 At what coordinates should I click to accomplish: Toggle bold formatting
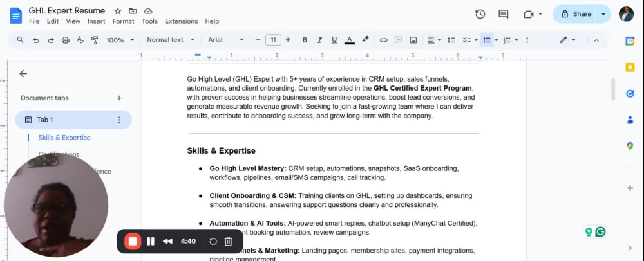tap(305, 40)
